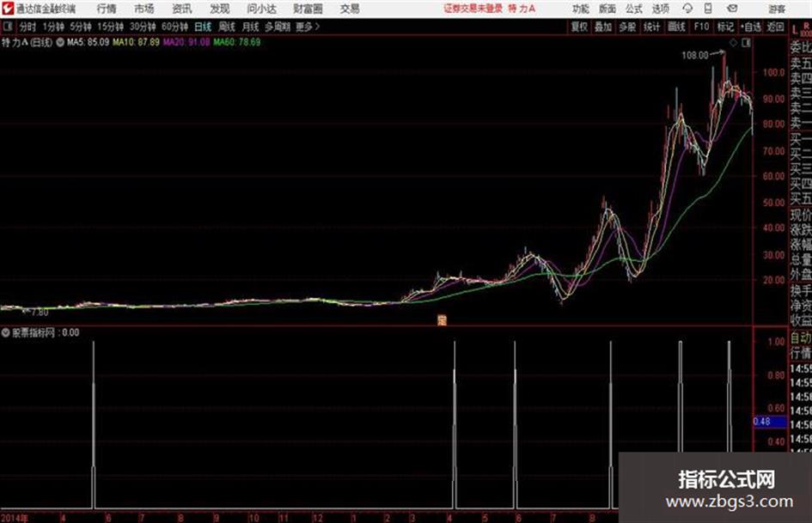Viewport: 812px width, 523px height.
Task: Click the 返回 back button
Action: tap(775, 27)
